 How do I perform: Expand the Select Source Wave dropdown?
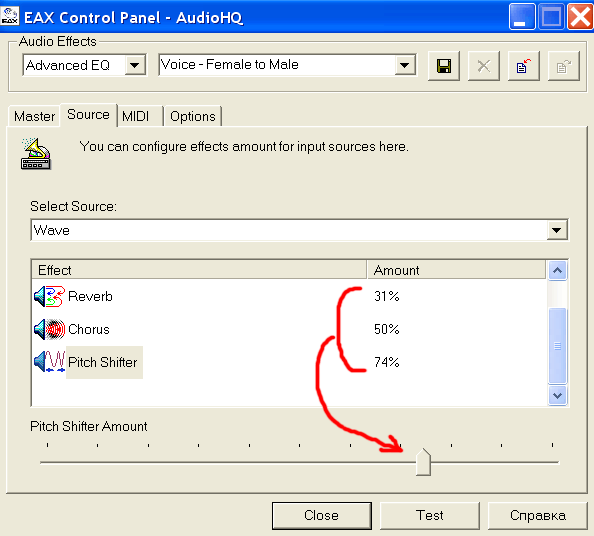(556, 230)
